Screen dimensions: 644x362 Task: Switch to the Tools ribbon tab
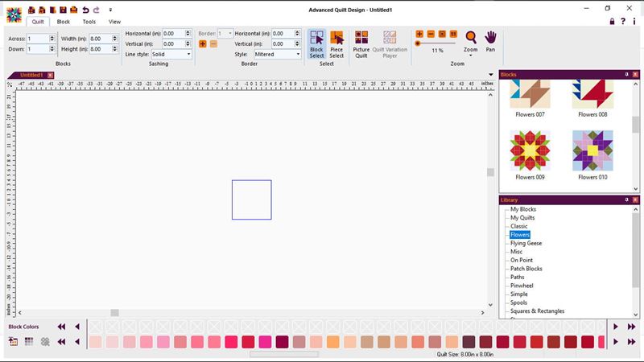[x=89, y=22]
